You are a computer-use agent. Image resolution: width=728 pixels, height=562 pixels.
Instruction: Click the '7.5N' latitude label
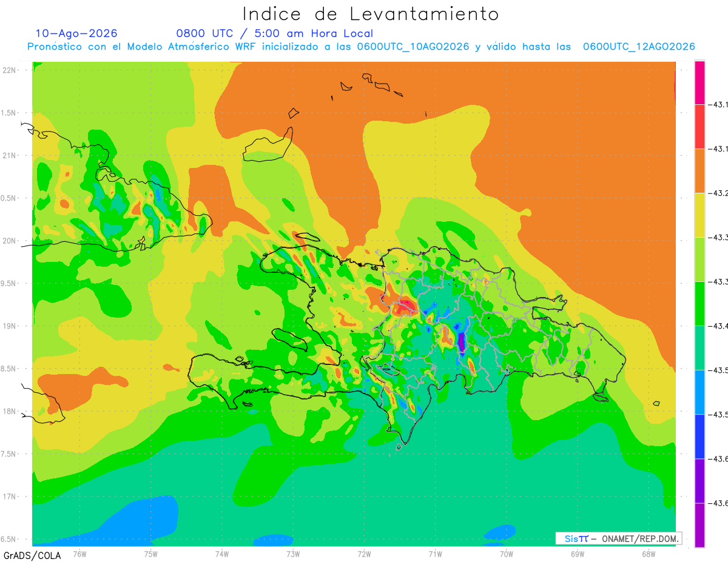pyautogui.click(x=9, y=454)
